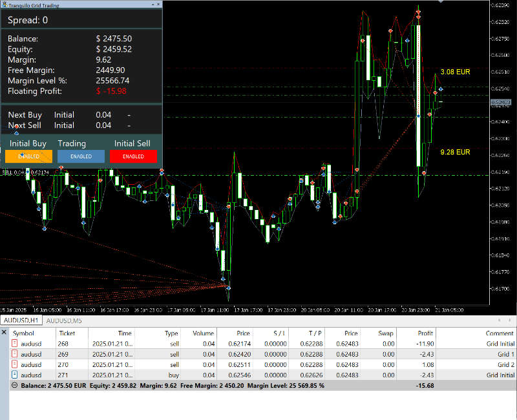Disable Trading using its ENABLED toggle
Screen dimensions: 517x420
pos(81,156)
